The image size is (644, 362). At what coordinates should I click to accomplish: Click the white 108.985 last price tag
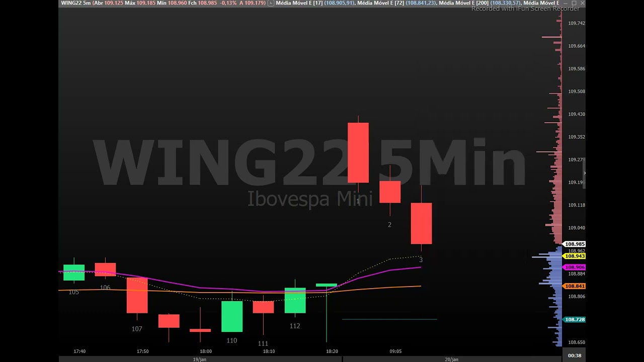pyautogui.click(x=575, y=244)
